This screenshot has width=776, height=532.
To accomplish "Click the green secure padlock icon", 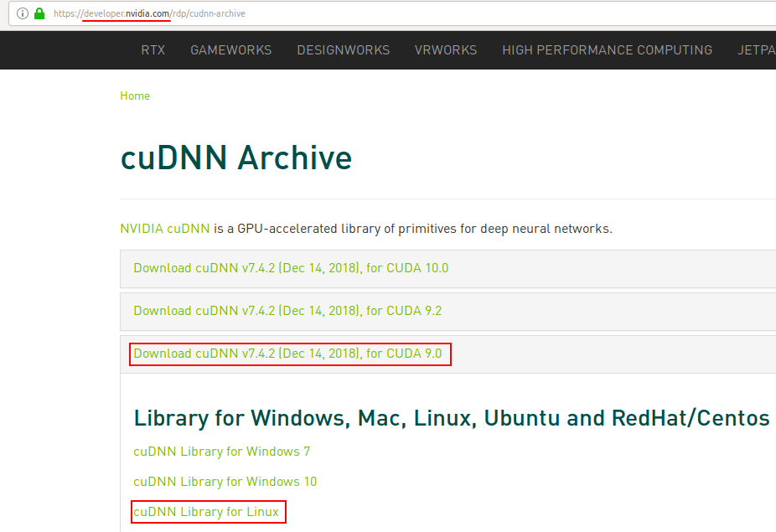I will tap(39, 13).
